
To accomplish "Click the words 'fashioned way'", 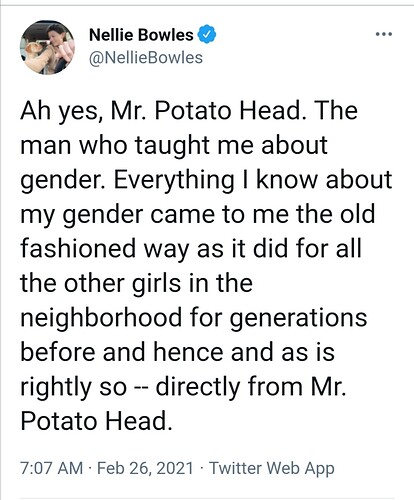I will pyautogui.click(x=104, y=249).
